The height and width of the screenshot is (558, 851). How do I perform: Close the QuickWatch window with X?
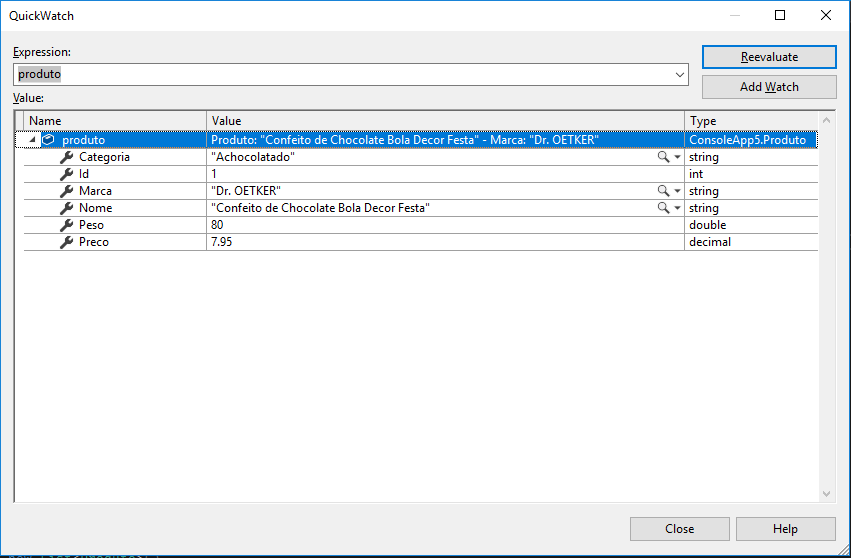(825, 15)
